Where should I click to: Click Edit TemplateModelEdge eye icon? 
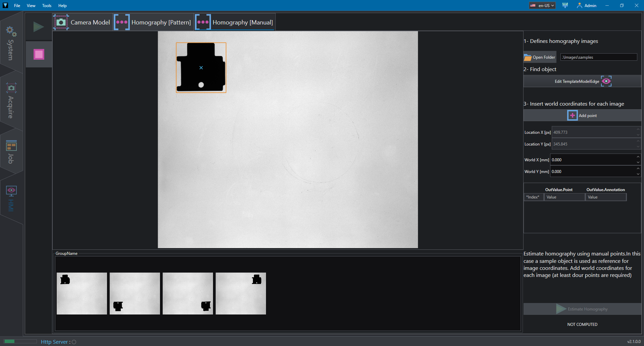pos(606,81)
